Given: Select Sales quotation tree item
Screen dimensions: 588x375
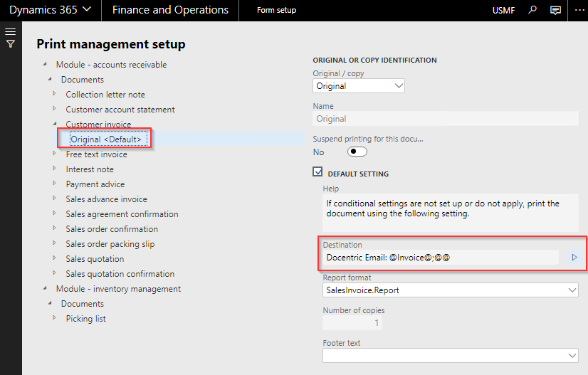Looking at the screenshot, I should point(95,259).
